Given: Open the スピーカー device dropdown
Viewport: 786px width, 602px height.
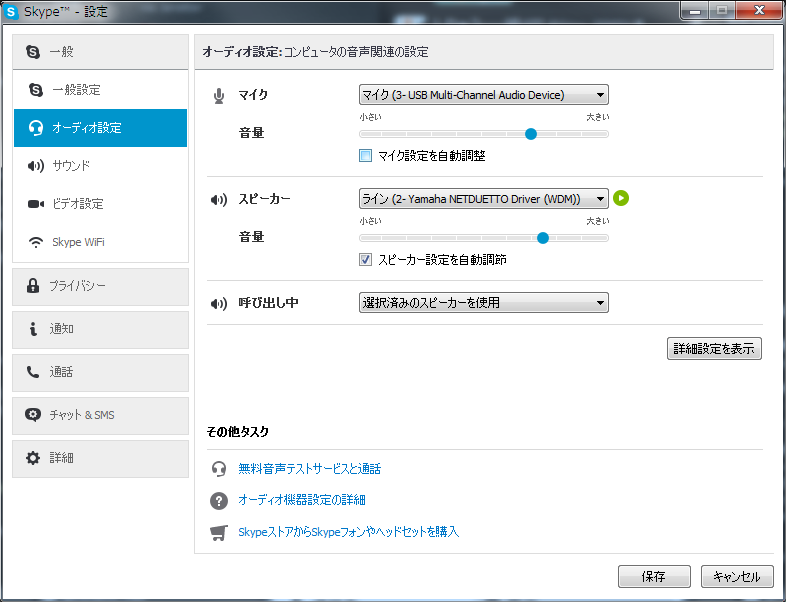Looking at the screenshot, I should tap(484, 199).
